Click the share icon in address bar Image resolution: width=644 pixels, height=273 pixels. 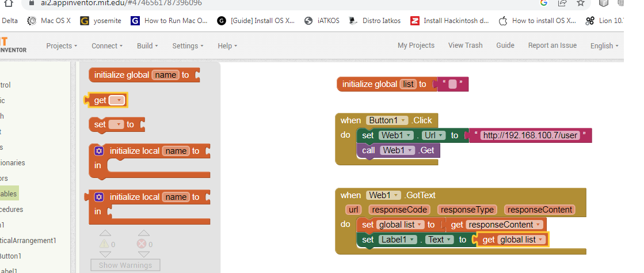[562, 3]
